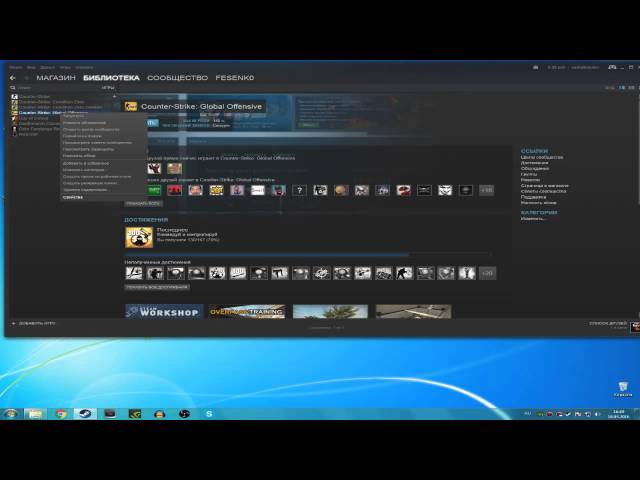The image size is (640, 480).
Task: Click the Ricochet game icon in list
Action: click(15, 134)
